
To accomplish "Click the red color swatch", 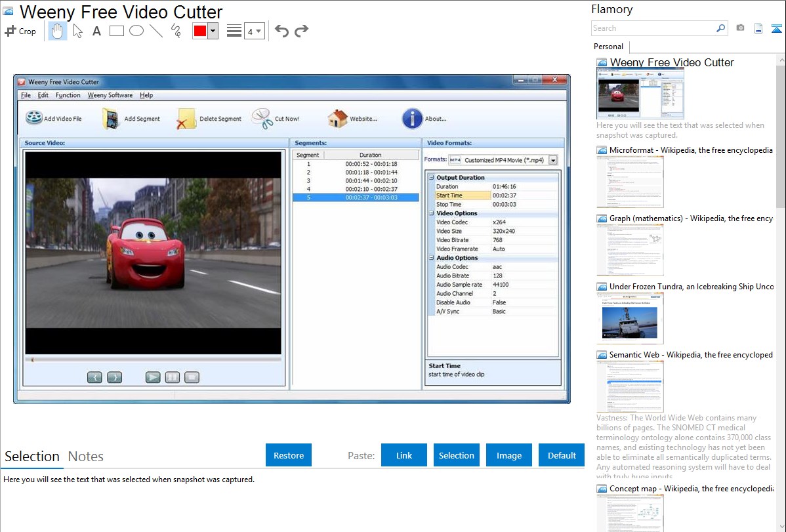I will coord(199,31).
